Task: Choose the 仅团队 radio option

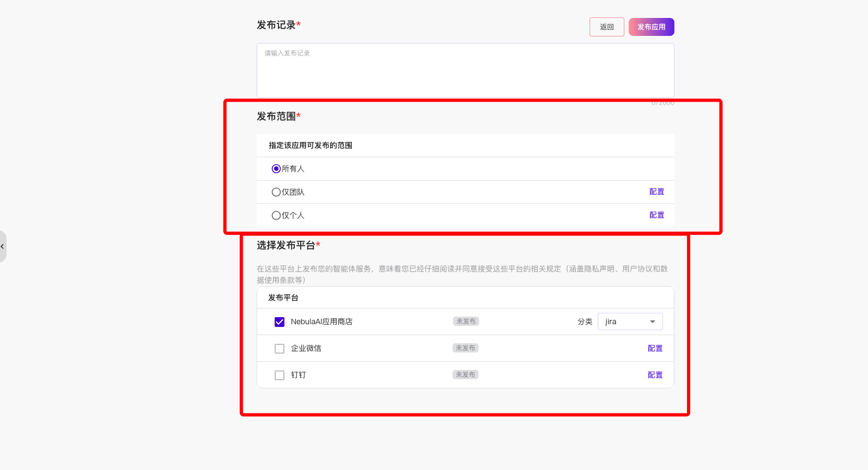Action: pyautogui.click(x=276, y=192)
